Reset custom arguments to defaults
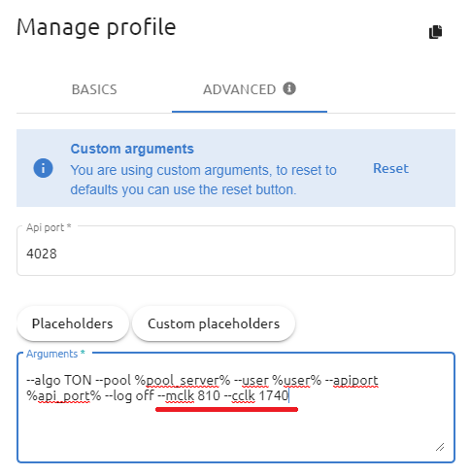Screen dimensions: 471x476 click(x=390, y=168)
